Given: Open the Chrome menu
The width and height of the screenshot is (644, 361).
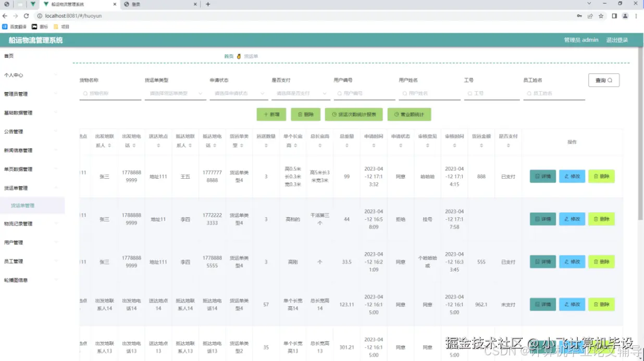Looking at the screenshot, I should tap(636, 16).
